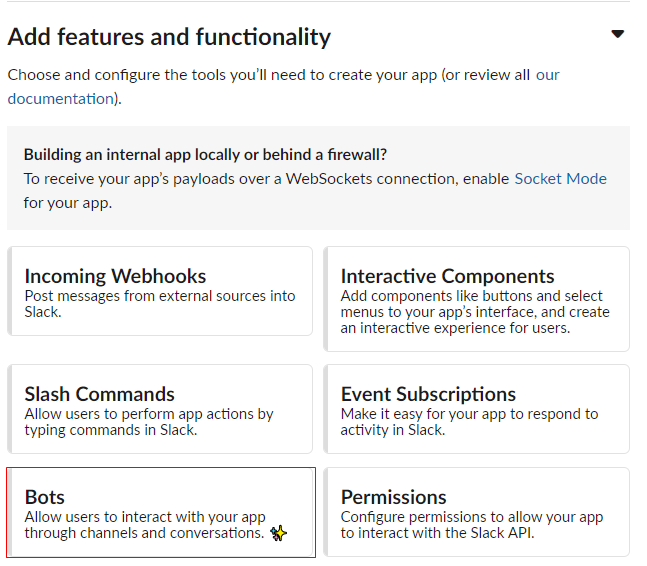Open the Event Subscriptions card
647x566 pixels.
477,409
